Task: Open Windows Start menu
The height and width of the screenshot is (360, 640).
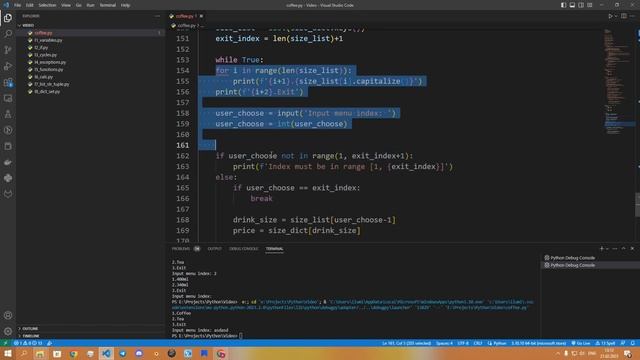Action: pos(7,353)
